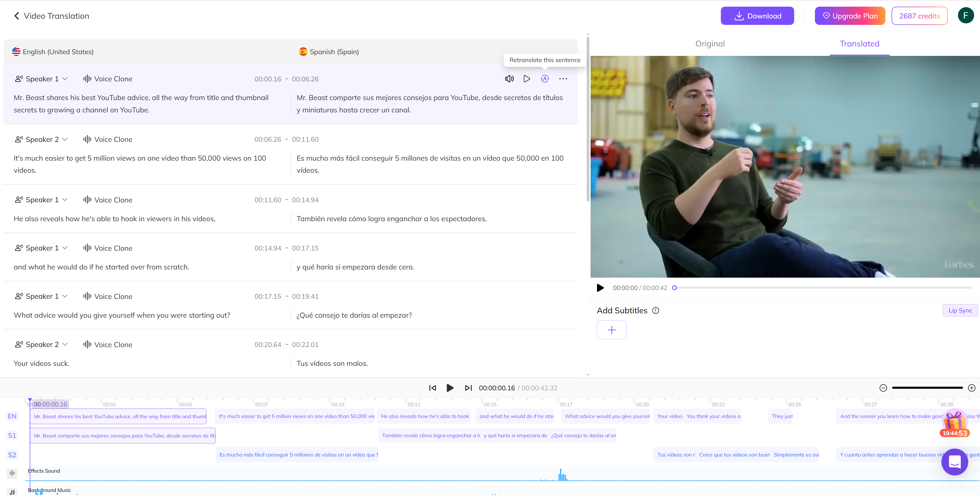Switch to the Original video tab
The width and height of the screenshot is (980, 496).
click(710, 44)
